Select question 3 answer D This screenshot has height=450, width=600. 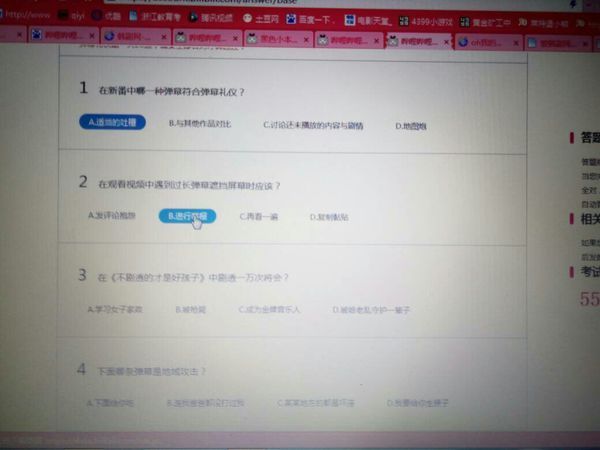coord(371,310)
